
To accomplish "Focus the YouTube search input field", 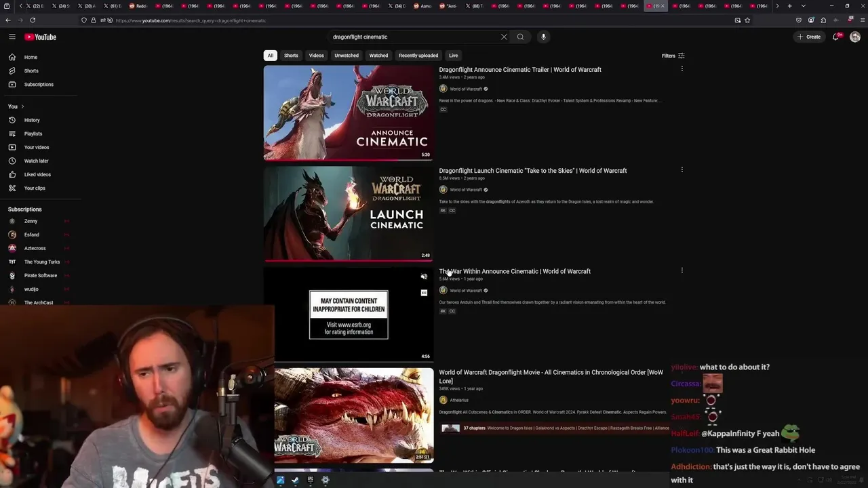I will point(414,37).
